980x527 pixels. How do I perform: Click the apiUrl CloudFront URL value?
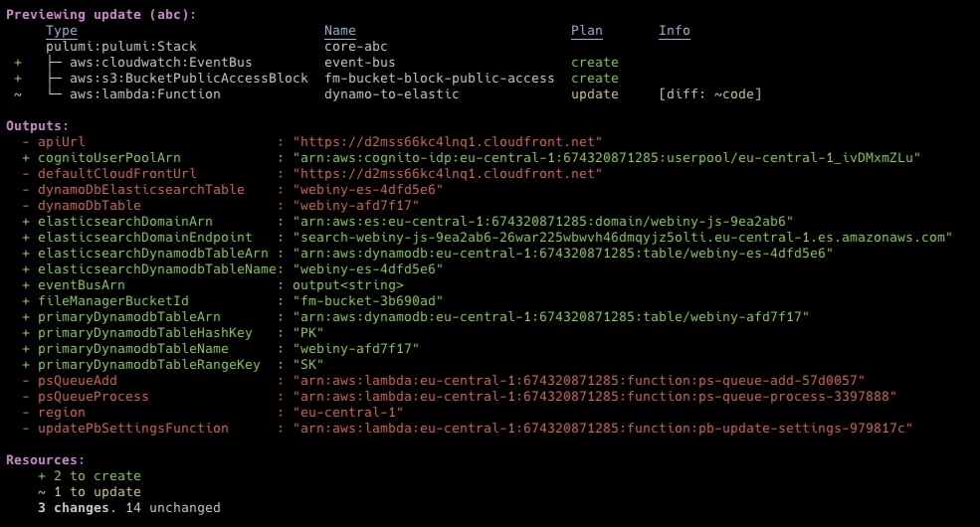point(447,142)
